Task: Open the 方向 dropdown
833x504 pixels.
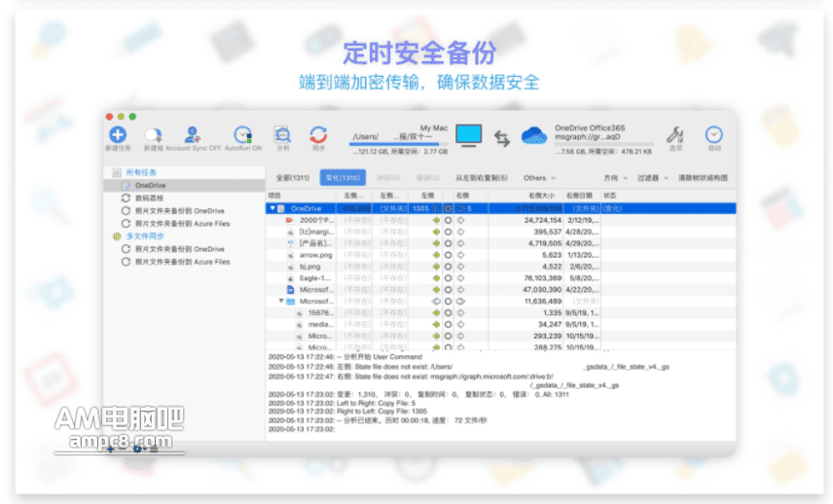Action: coord(615,177)
